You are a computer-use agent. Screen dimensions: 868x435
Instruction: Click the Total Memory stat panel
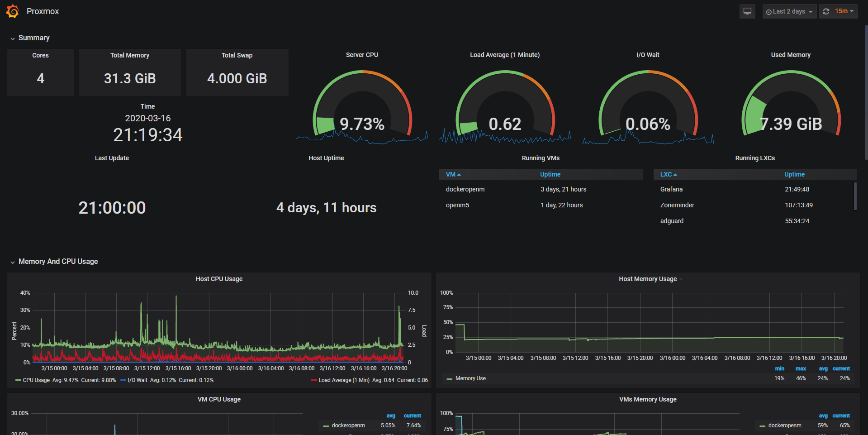(x=130, y=72)
